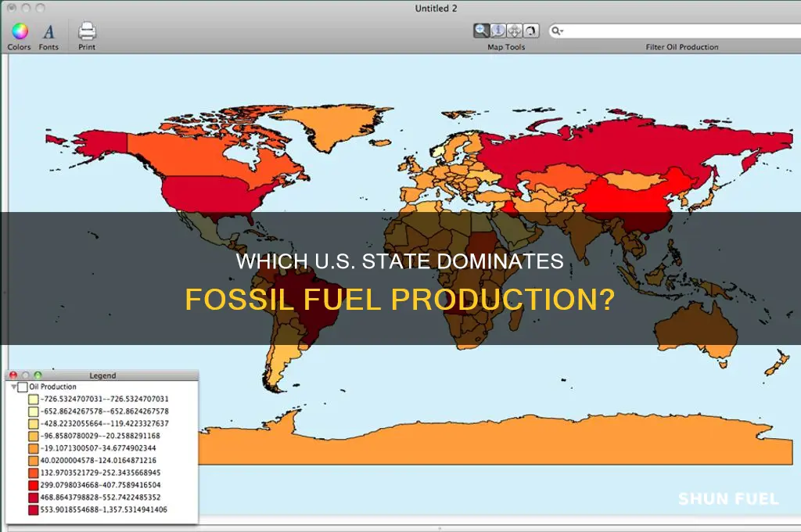Click label text 40.0200004578-124.0164871216
The height and width of the screenshot is (532, 801).
pos(99,461)
